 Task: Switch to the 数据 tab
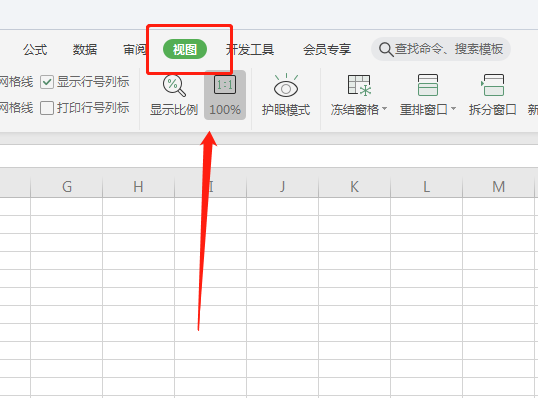coord(85,50)
